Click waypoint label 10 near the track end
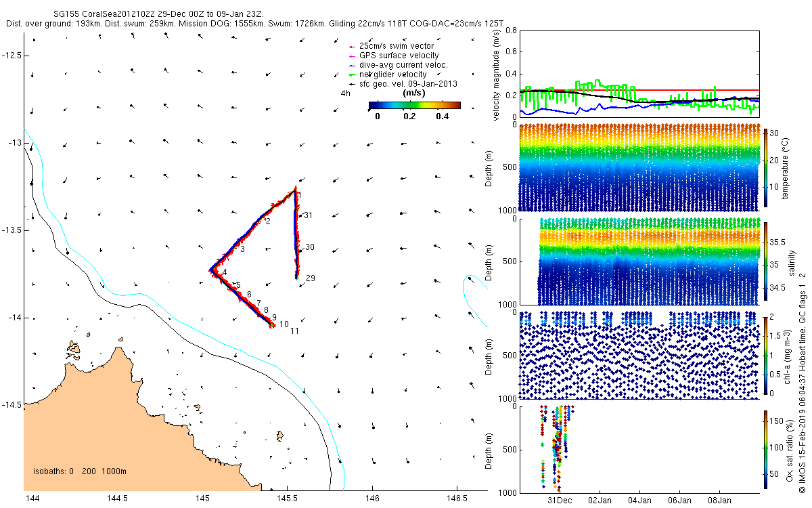This screenshot has height=508, width=812. [284, 324]
